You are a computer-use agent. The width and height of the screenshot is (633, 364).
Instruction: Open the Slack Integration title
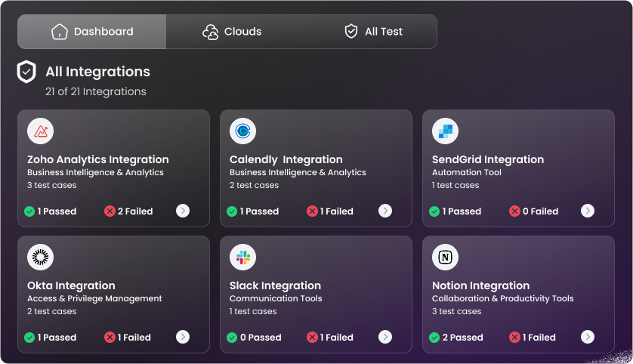(275, 286)
